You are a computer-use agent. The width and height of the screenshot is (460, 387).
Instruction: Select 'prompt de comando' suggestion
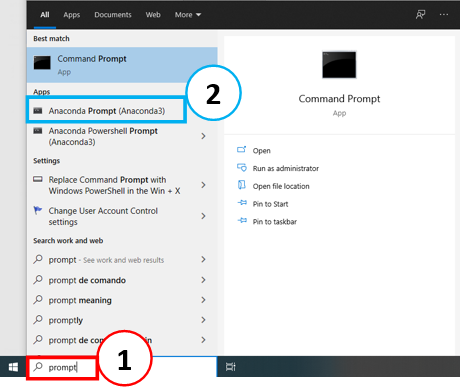click(x=122, y=280)
